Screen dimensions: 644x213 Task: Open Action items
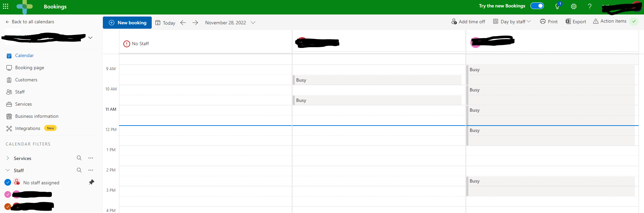[x=610, y=21]
